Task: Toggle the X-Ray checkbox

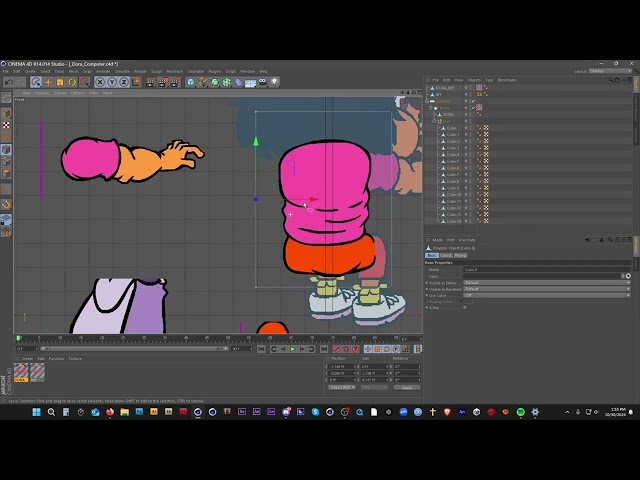Action: point(465,308)
